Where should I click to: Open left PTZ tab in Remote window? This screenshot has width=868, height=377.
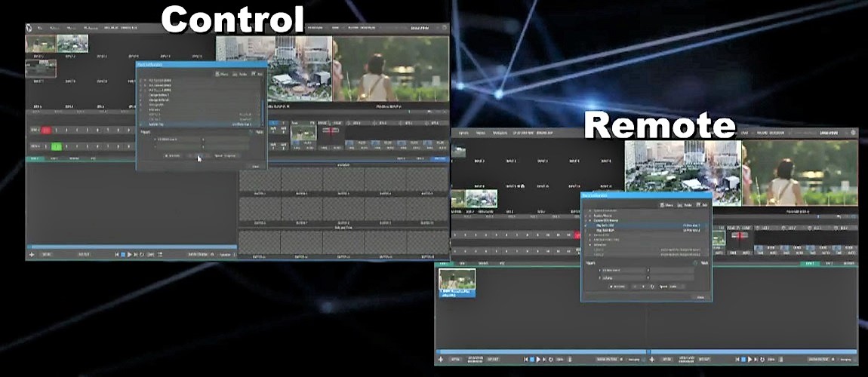501,264
